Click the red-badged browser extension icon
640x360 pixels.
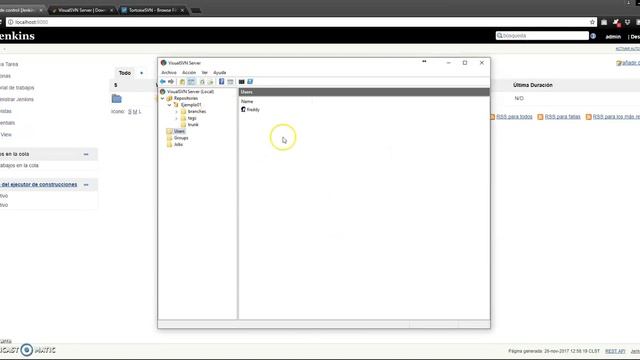(616, 22)
